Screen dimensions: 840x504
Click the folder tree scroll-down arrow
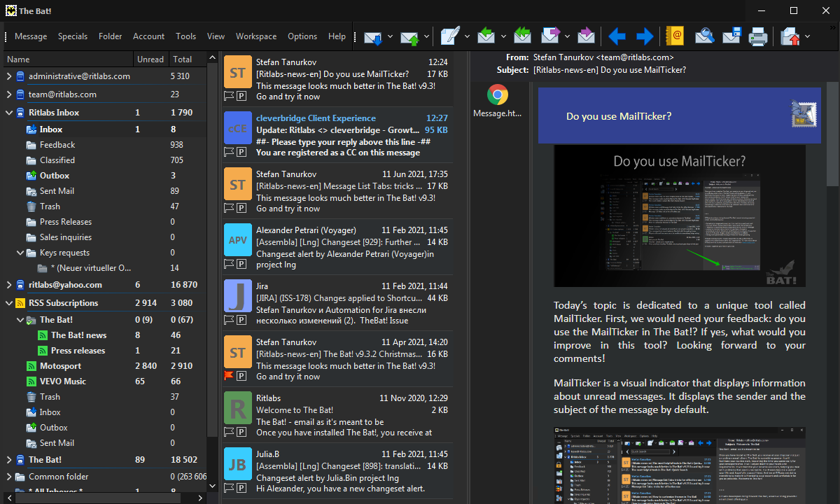(x=212, y=485)
